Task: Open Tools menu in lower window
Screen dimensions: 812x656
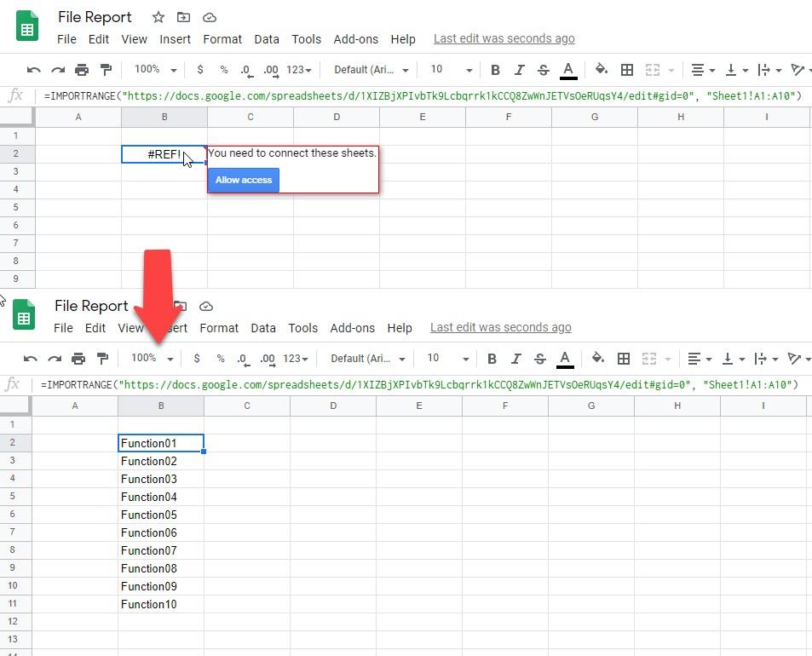Action: click(x=303, y=328)
